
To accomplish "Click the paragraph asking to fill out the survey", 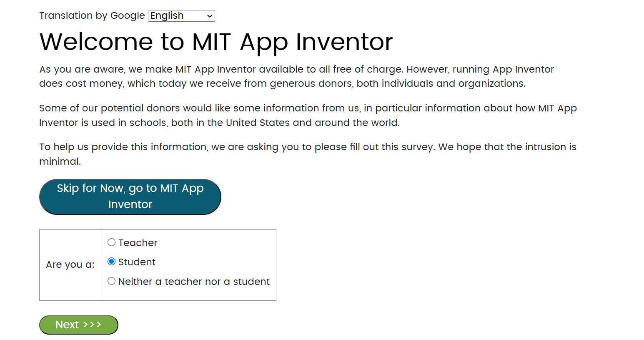I will point(308,154).
